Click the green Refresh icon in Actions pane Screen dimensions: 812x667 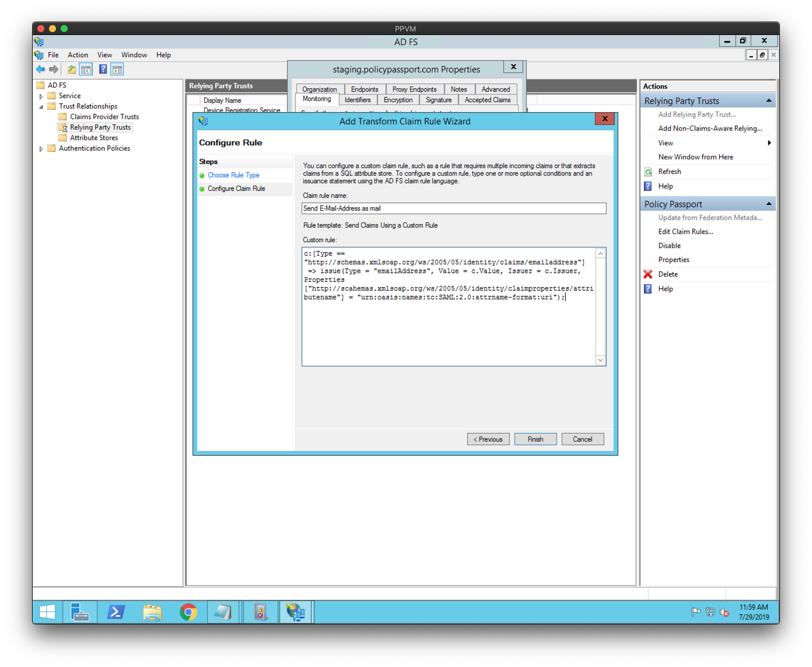(648, 172)
